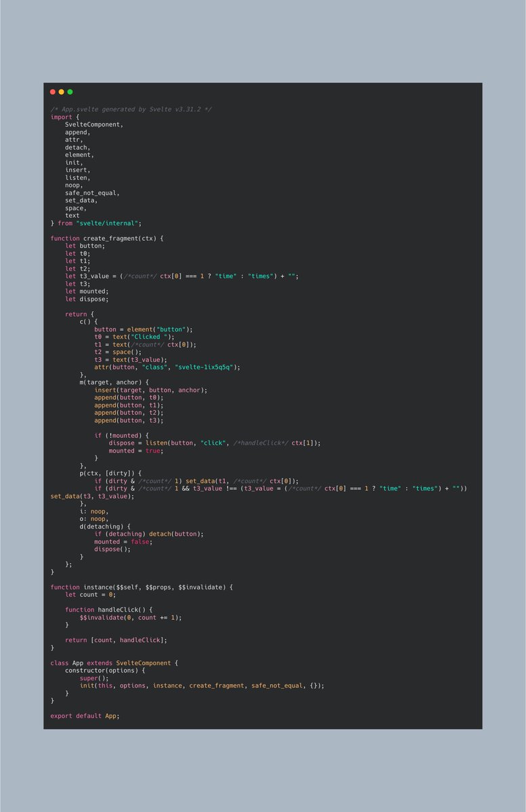Click the "append(button, t3);" line
This screenshot has height=812, width=526.
point(129,420)
